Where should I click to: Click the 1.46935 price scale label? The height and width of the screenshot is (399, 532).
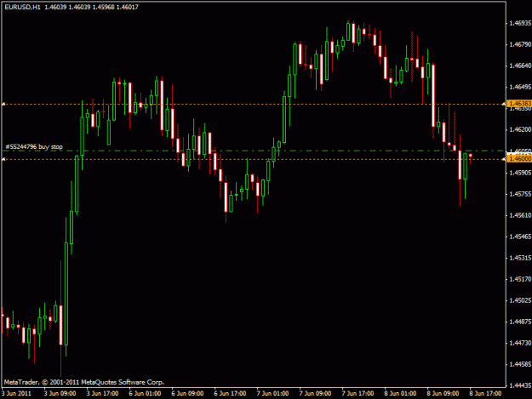520,23
